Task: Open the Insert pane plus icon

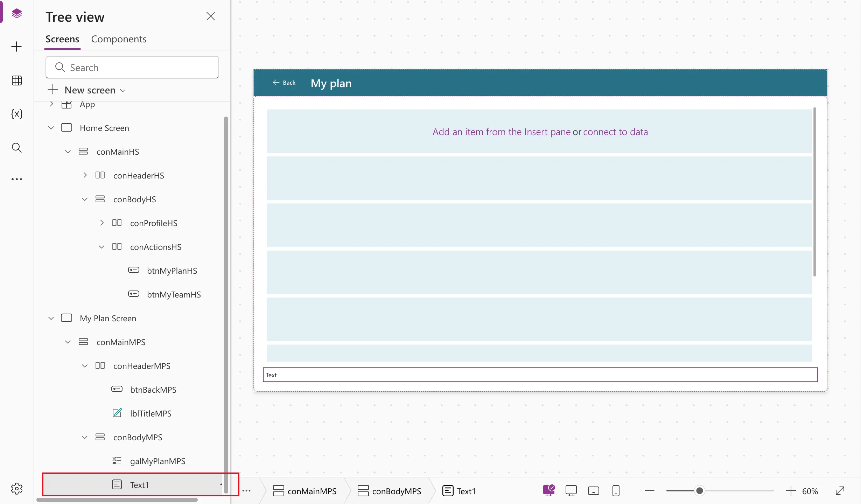Action: [16, 47]
